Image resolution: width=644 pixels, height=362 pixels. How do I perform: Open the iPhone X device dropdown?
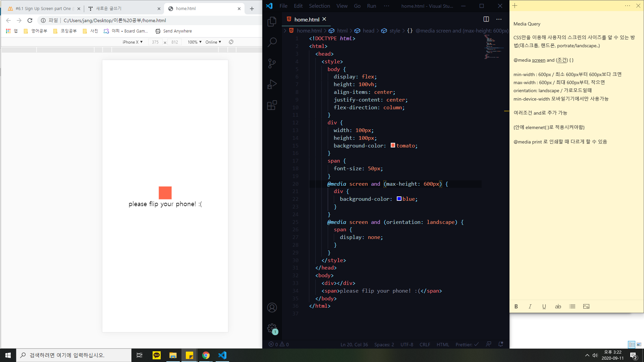click(x=132, y=42)
